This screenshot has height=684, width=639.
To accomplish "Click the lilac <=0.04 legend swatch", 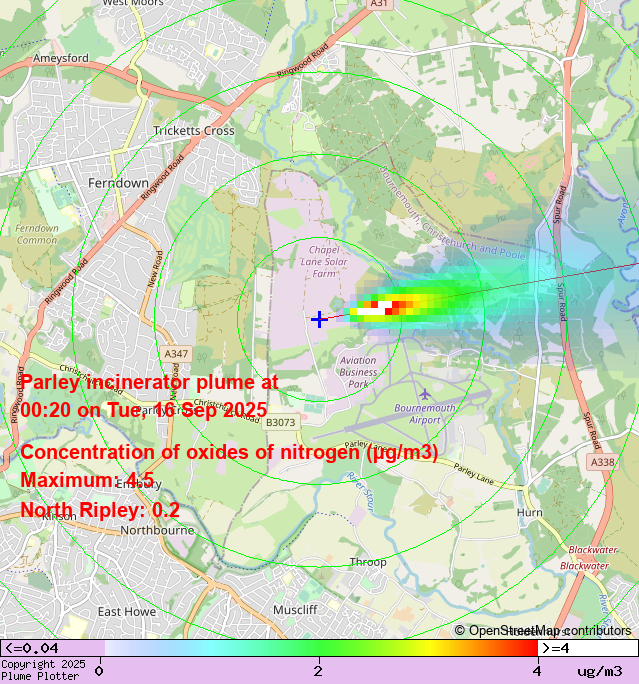I will point(52,648).
